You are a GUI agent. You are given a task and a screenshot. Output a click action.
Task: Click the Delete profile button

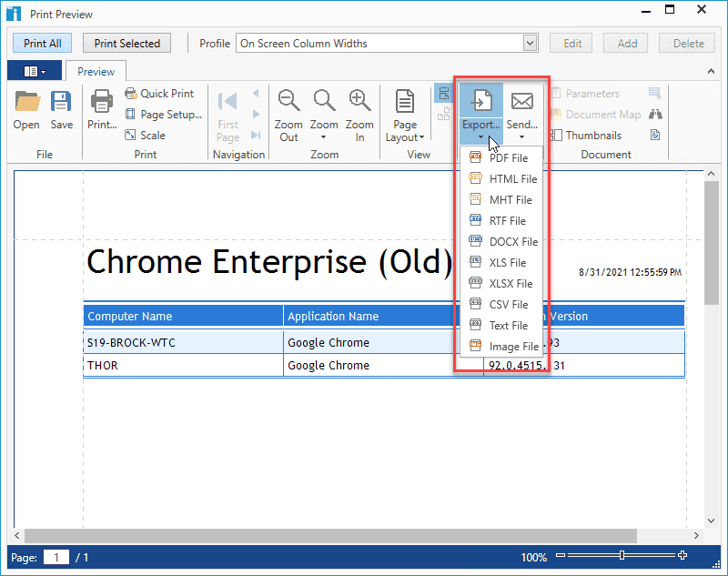point(688,43)
